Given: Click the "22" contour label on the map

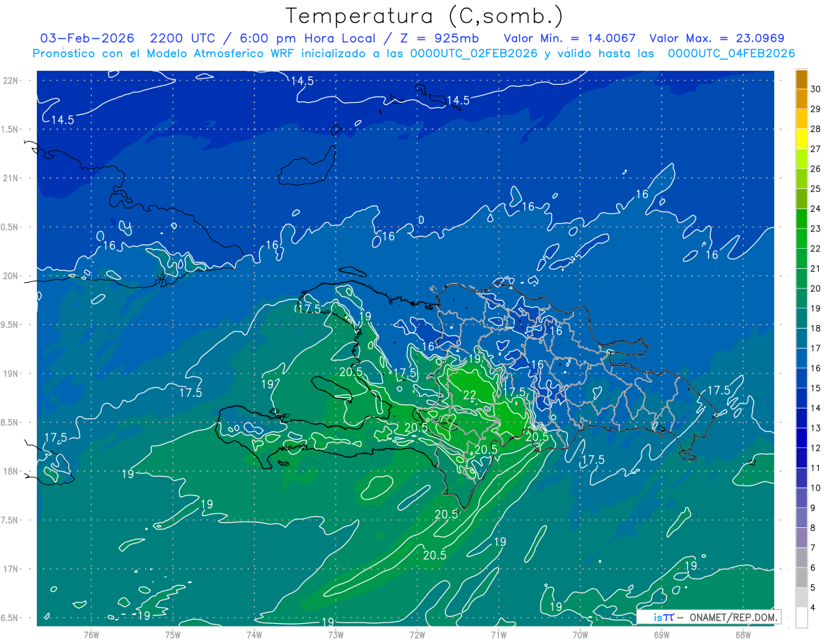Looking at the screenshot, I should point(469,395).
